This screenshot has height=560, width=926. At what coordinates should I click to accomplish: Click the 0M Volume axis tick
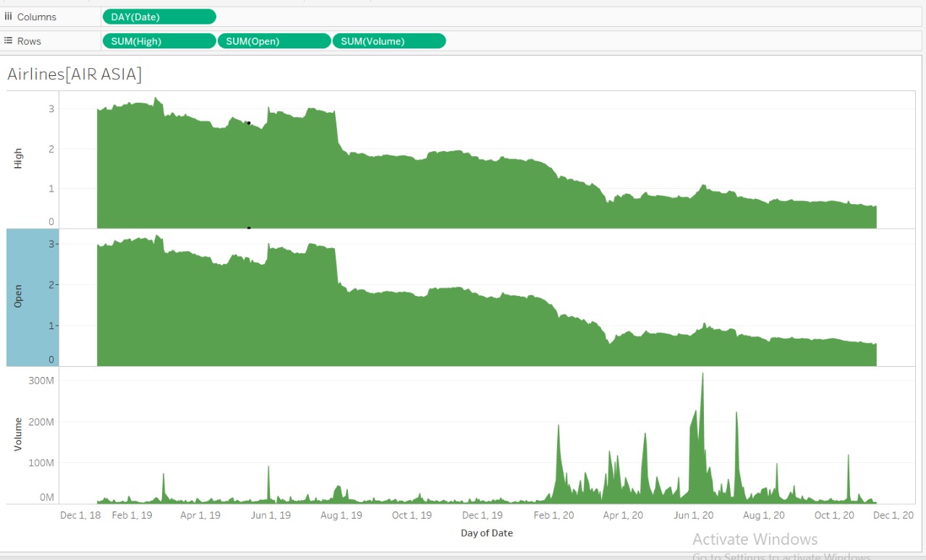46,497
